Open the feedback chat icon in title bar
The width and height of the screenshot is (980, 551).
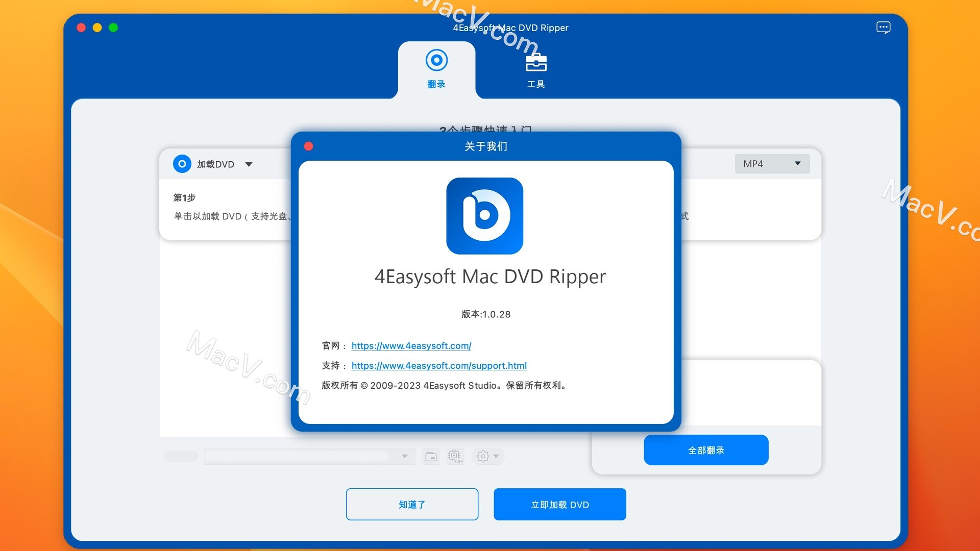pos(883,28)
